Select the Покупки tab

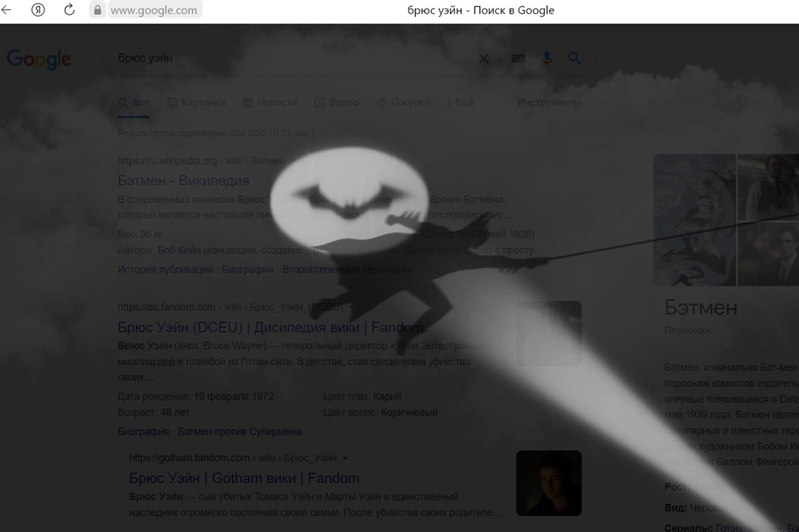point(403,102)
